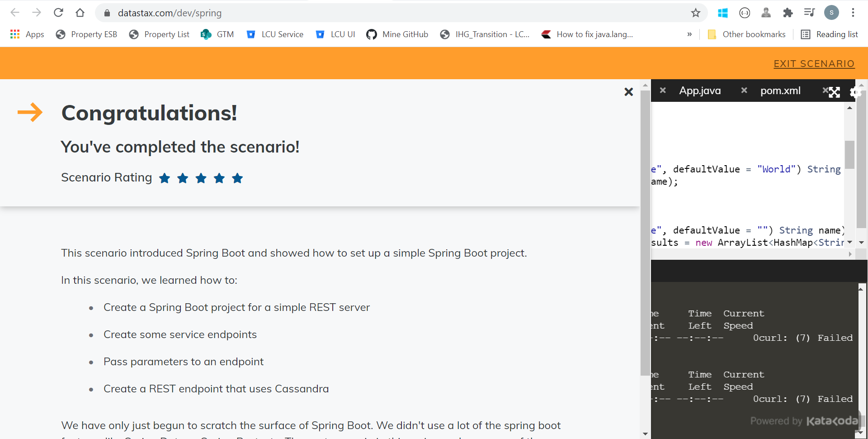Open the Katacoda editor settings gear
The image size is (868, 439).
[855, 92]
